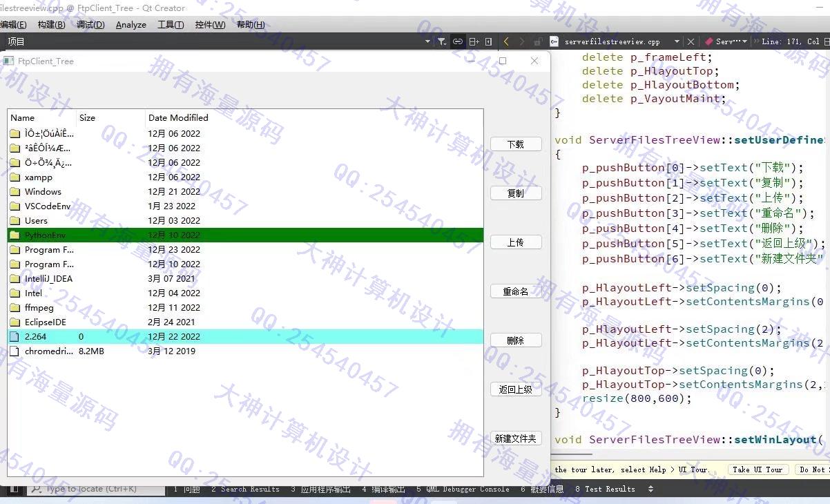Click the file lock icon in editor toolbar
This screenshot has width=830, height=504.
pyautogui.click(x=539, y=41)
